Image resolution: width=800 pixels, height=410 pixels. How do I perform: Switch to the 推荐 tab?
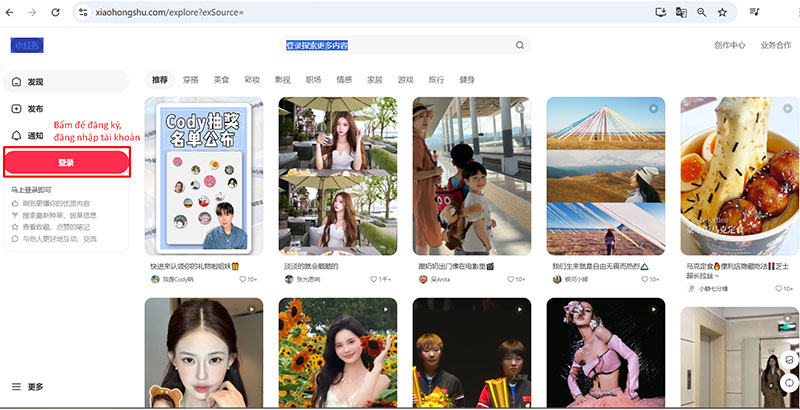point(160,80)
